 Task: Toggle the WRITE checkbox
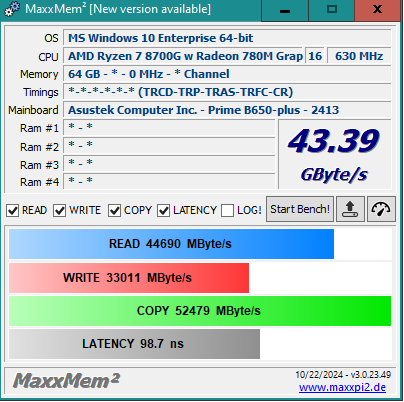60,211
